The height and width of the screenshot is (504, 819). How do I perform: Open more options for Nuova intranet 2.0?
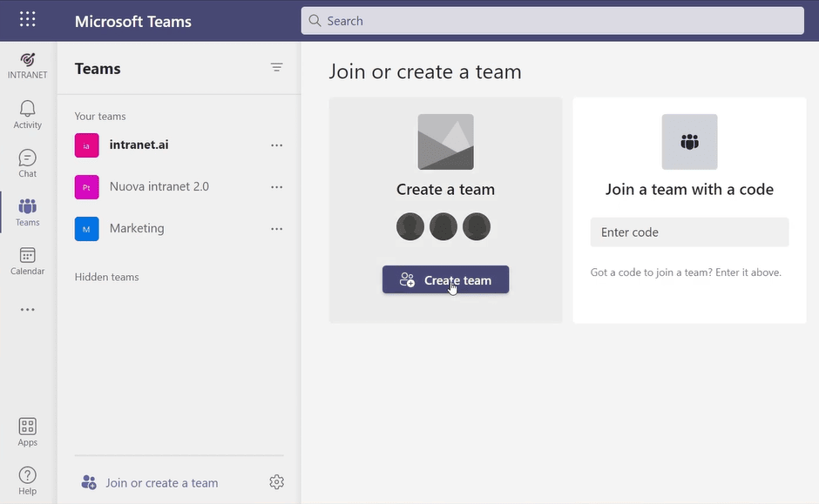[277, 187]
